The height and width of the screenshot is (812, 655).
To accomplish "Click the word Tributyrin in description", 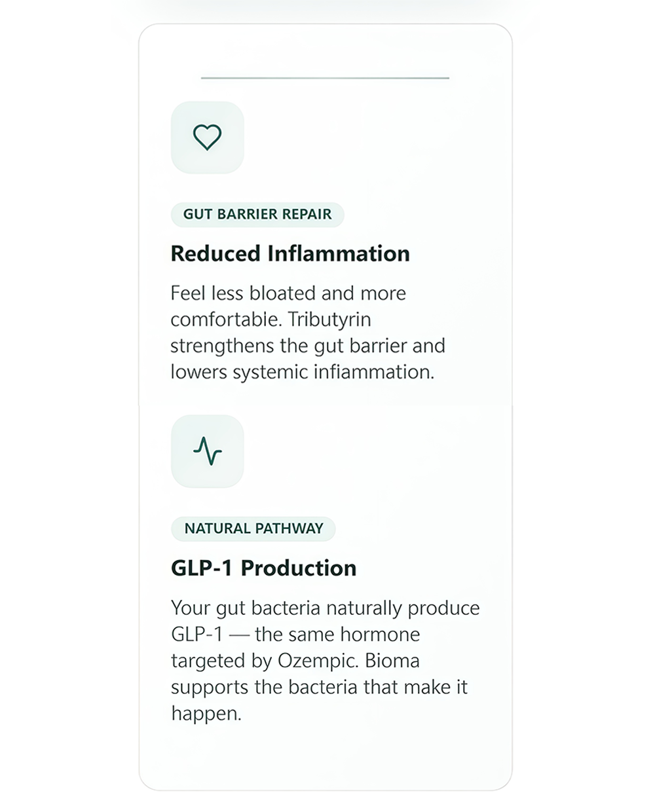I will [x=329, y=320].
